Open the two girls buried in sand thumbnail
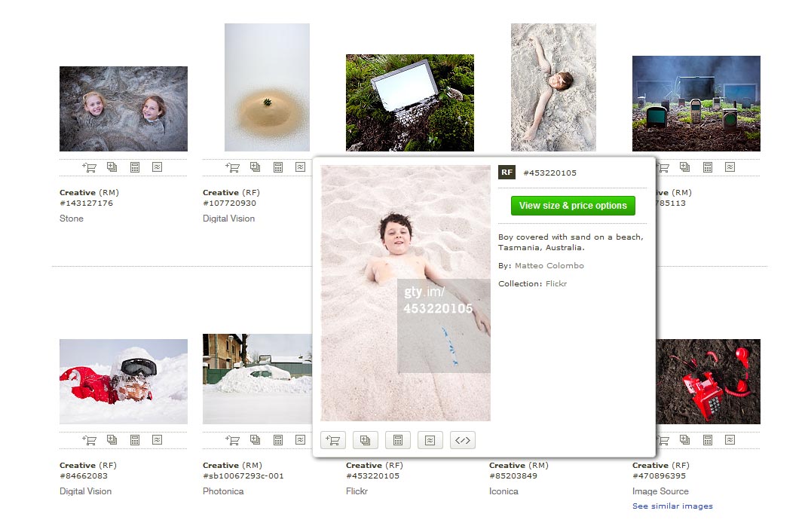 click(x=124, y=109)
